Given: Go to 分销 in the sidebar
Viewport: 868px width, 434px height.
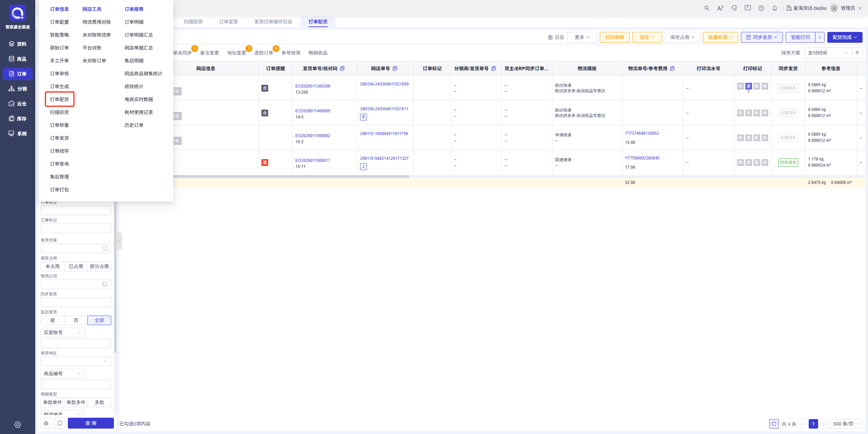Looking at the screenshot, I should point(18,89).
